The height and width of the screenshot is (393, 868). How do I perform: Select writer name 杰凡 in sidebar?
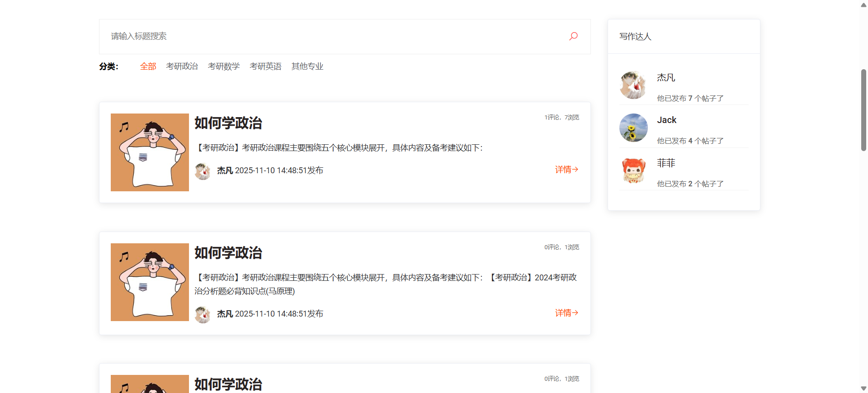(666, 77)
